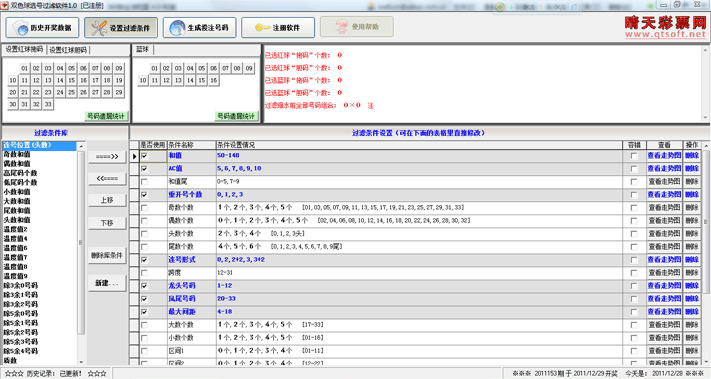Uncheck 是否使用 for 和值 row

point(144,156)
